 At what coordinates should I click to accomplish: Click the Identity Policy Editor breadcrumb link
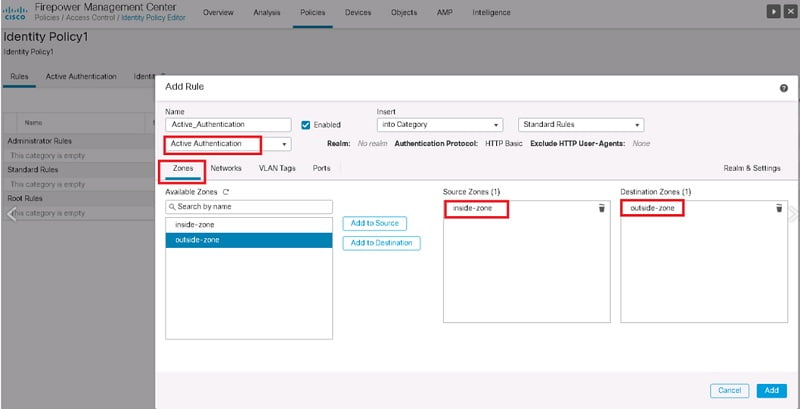coord(153,17)
